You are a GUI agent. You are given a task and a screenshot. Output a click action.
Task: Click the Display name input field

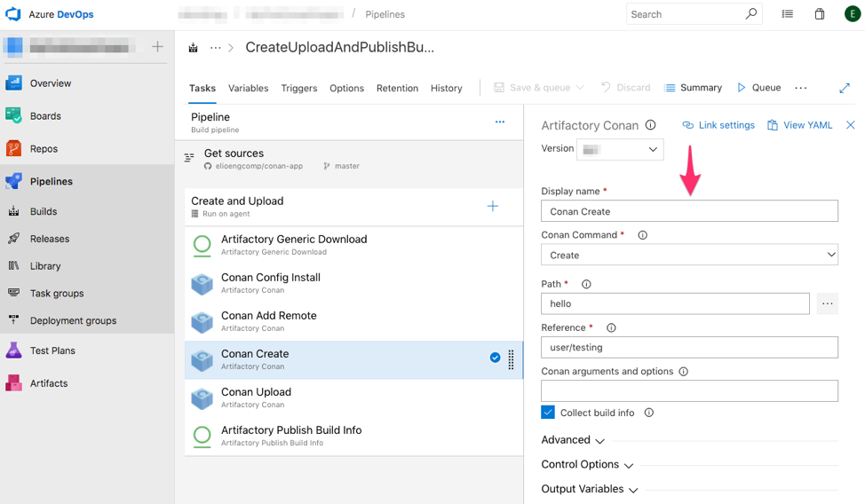[x=689, y=211]
